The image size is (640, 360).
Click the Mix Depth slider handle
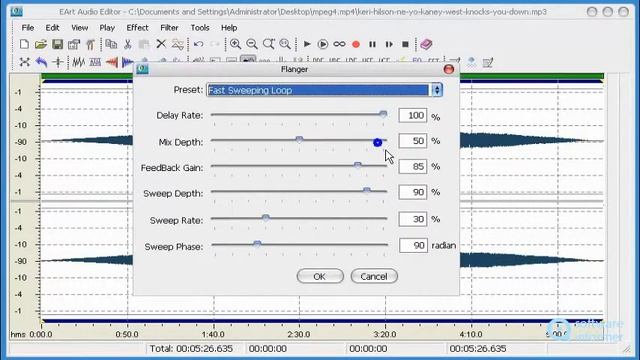[x=299, y=140]
